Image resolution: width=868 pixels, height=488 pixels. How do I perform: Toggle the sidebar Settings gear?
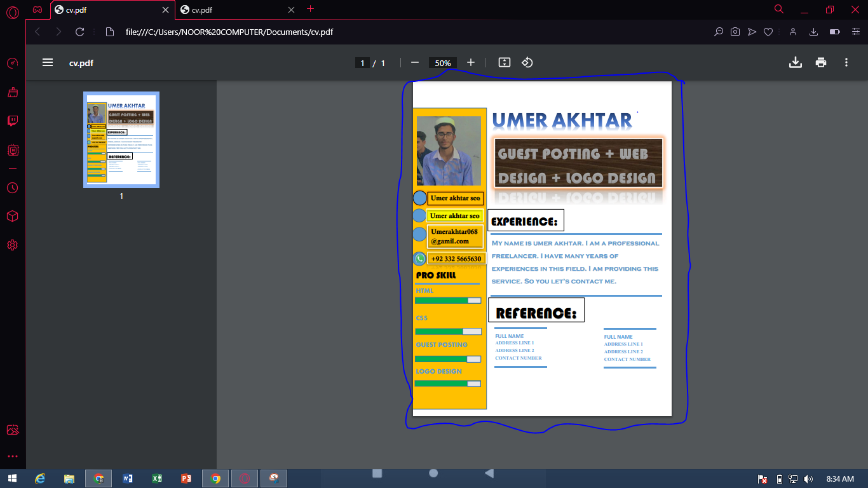tap(12, 245)
